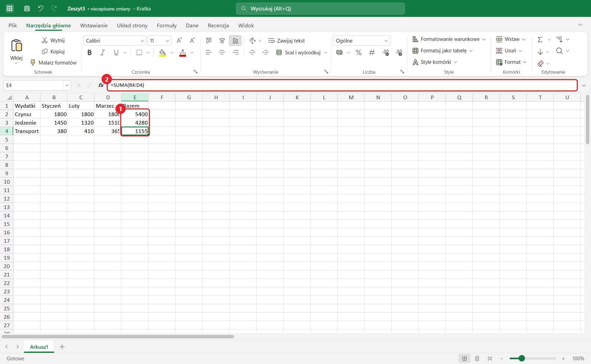Switch to the Wstawianie tab
The image size is (591, 364).
(x=94, y=25)
